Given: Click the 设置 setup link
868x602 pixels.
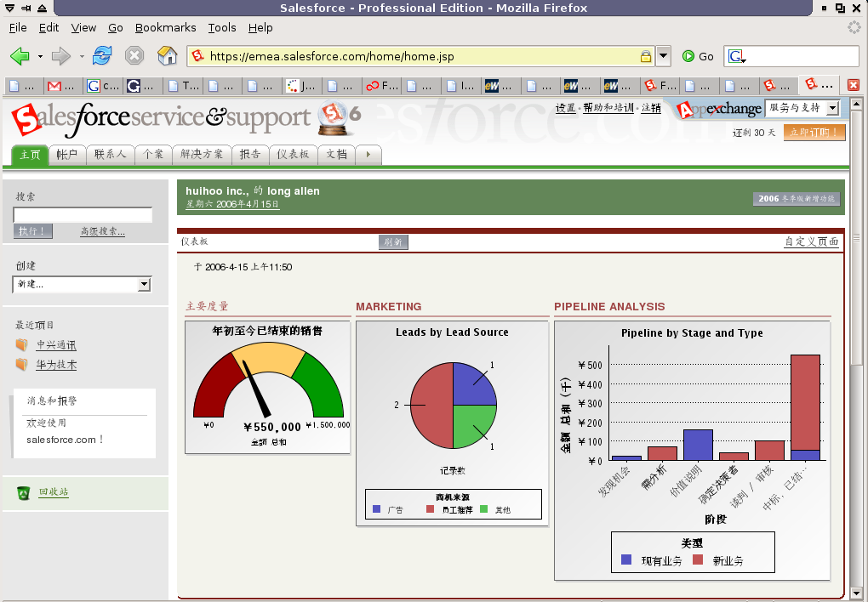Looking at the screenshot, I should coord(566,108).
